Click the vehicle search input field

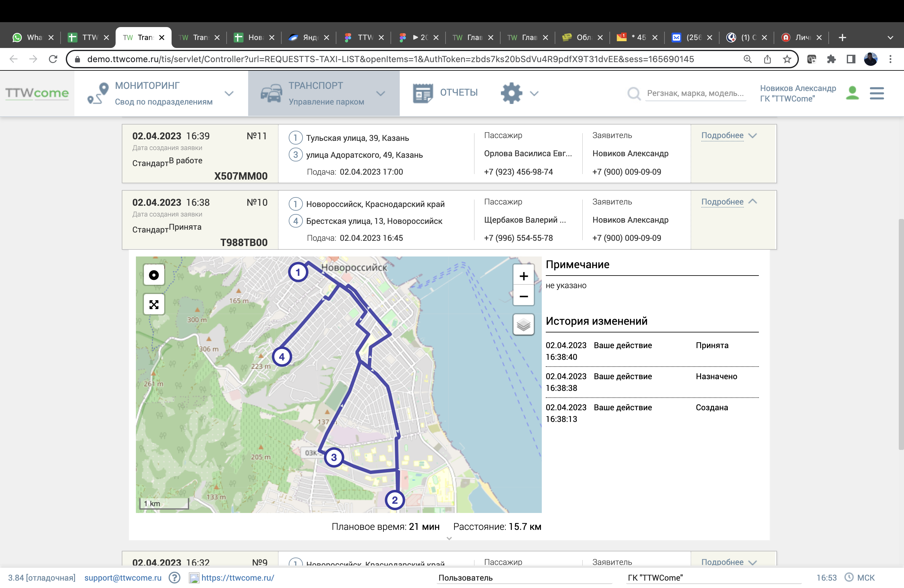click(695, 93)
